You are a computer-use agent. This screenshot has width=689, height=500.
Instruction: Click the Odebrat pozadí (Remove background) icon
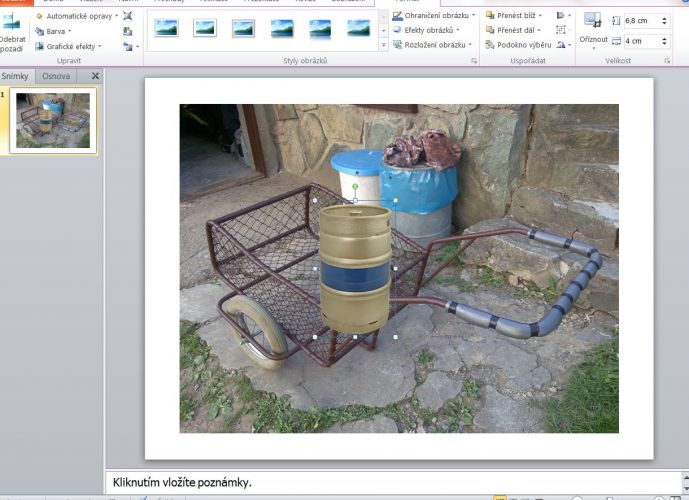pyautogui.click(x=11, y=22)
